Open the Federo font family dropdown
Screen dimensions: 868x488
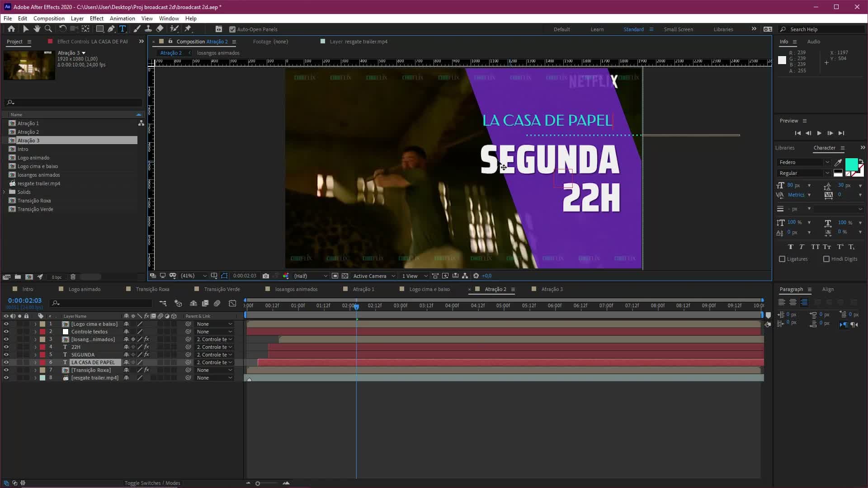point(804,162)
